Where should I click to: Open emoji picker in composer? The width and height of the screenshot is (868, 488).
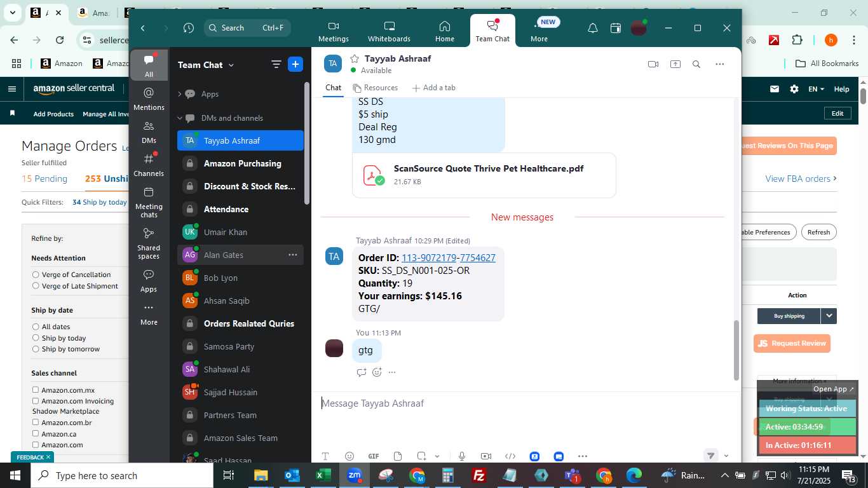pyautogui.click(x=349, y=456)
